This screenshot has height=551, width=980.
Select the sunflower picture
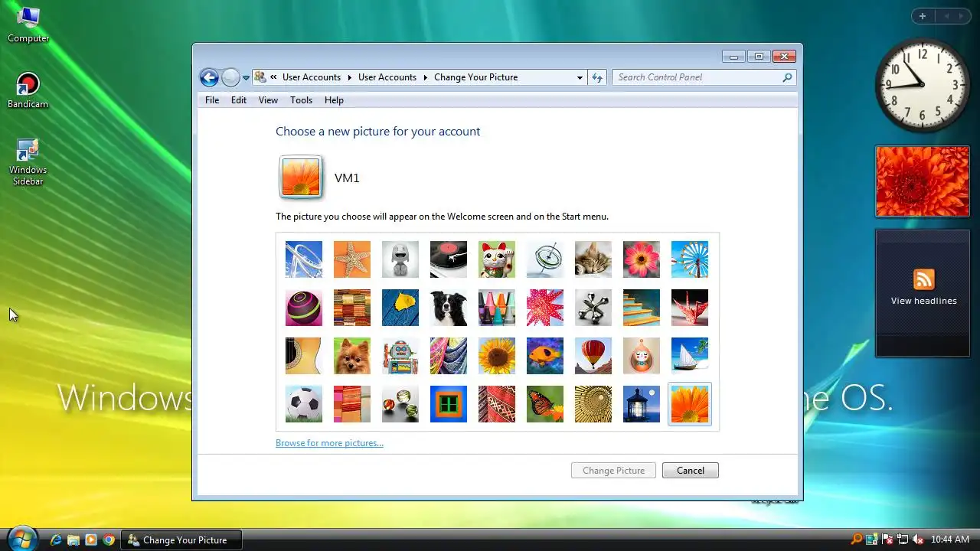(497, 356)
